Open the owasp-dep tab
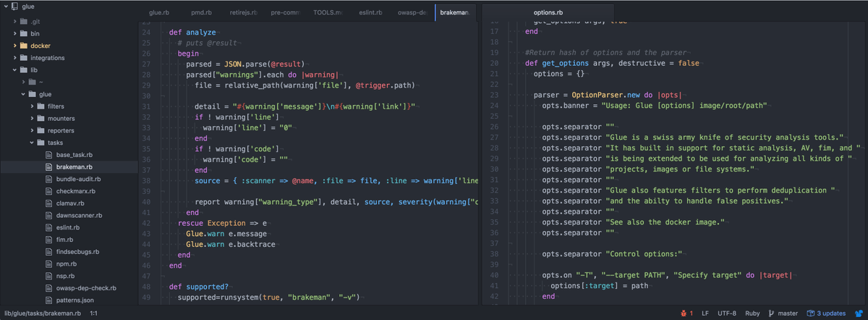 (412, 13)
